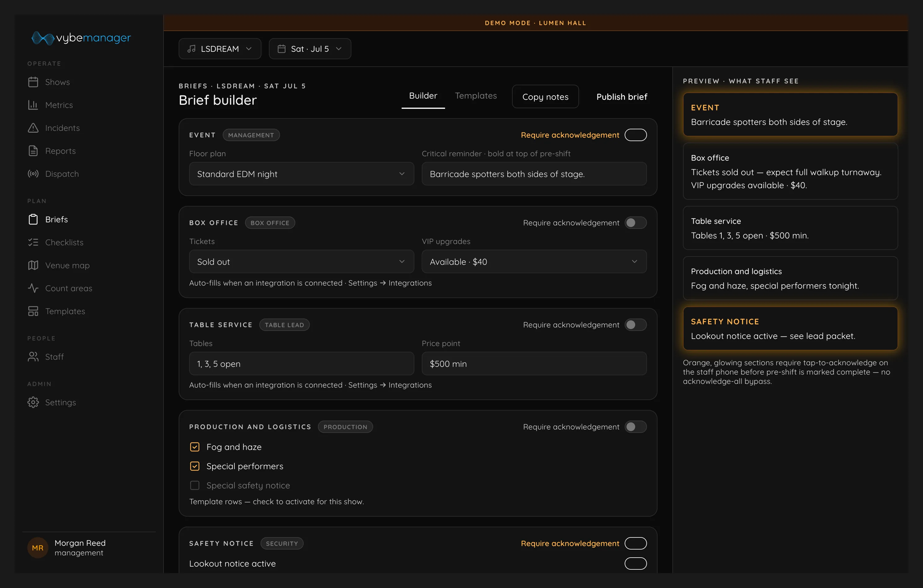Click the Price point field $500 min

pyautogui.click(x=534, y=364)
